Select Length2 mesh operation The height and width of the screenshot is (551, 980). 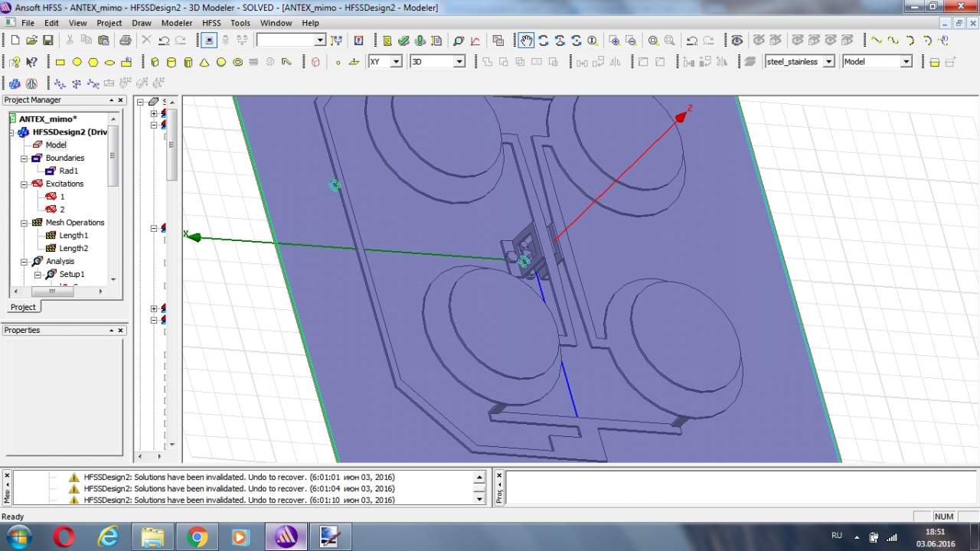[x=73, y=249]
